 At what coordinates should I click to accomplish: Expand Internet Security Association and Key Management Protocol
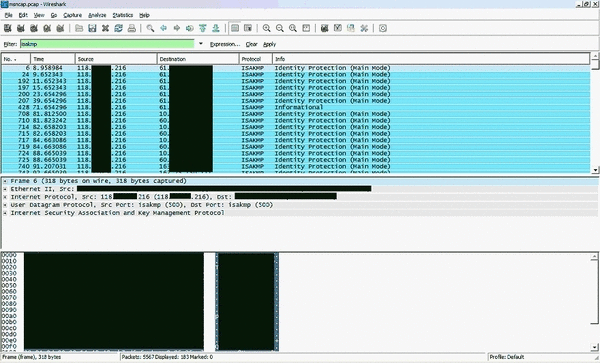(5, 213)
